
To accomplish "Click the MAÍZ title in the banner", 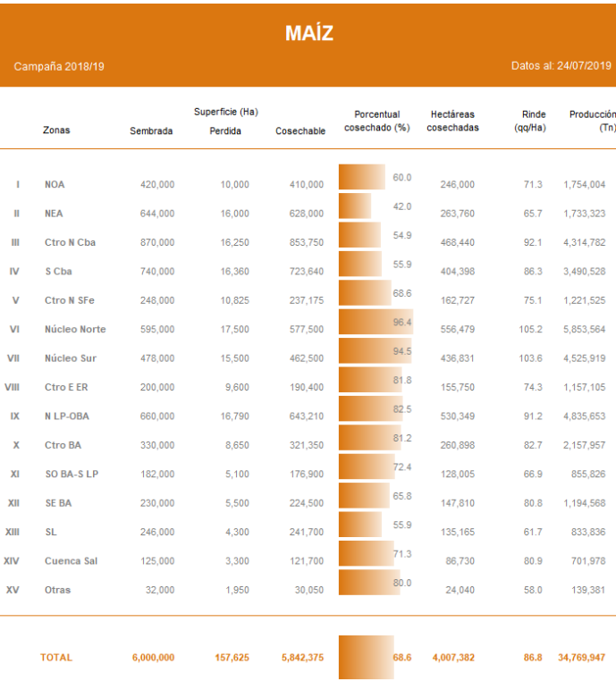I will pos(308,34).
